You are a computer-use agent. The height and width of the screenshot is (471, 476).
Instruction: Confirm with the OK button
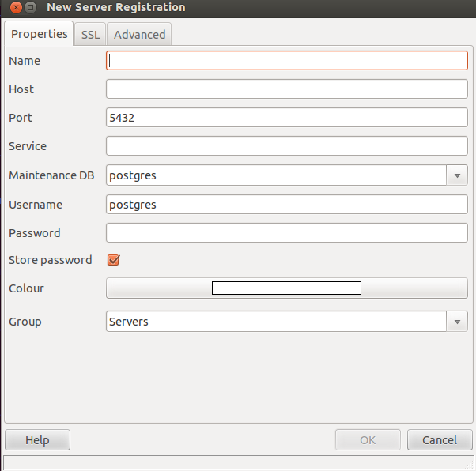click(x=368, y=439)
